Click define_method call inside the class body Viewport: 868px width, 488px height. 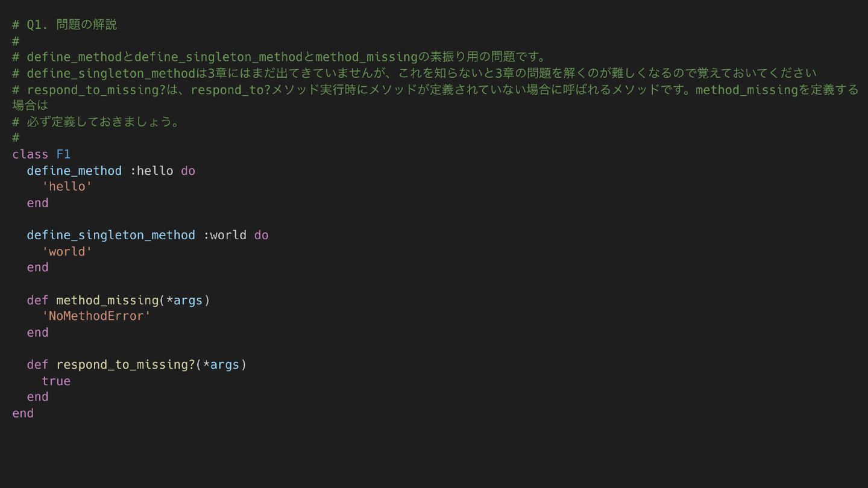point(74,170)
